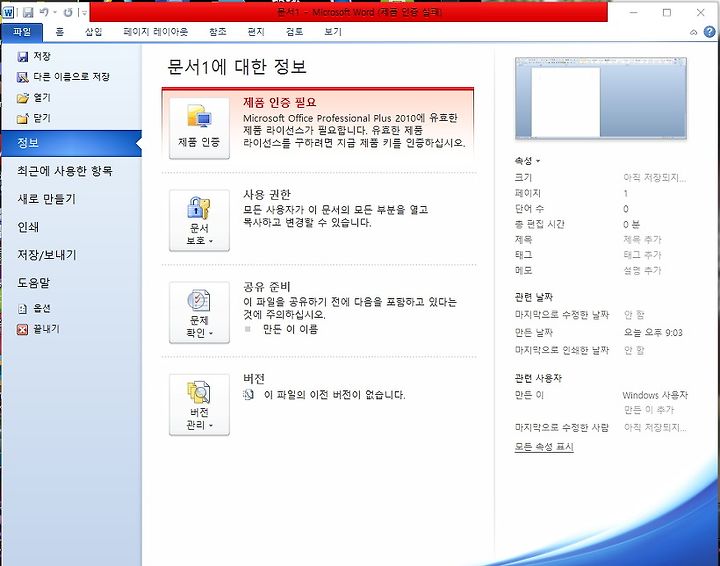The width and height of the screenshot is (720, 566).
Task: Close the Word window
Action: [x=701, y=12]
